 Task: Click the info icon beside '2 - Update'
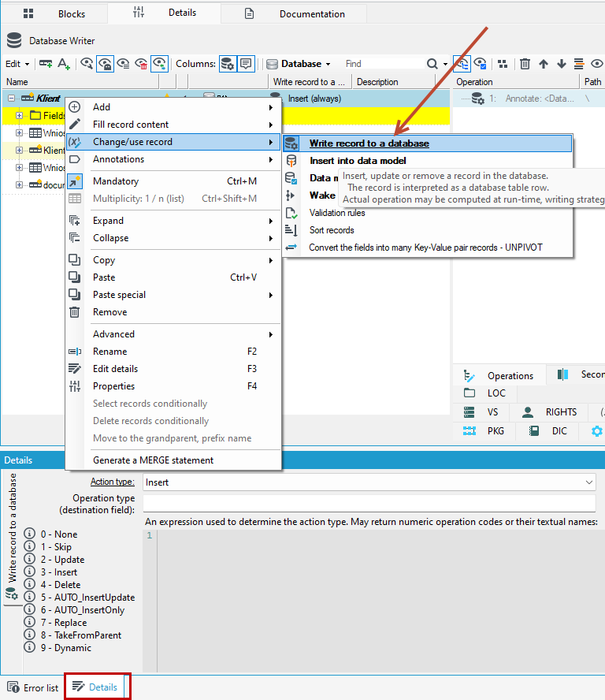(x=29, y=558)
